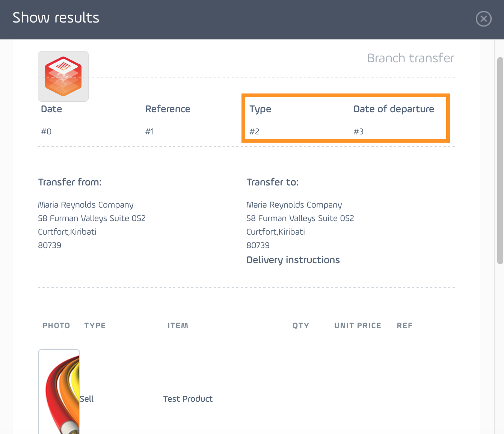Select the 'Reference' label

[167, 109]
